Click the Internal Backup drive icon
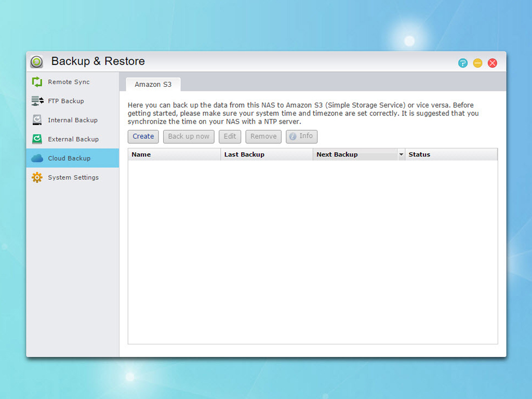The image size is (532, 399). tap(37, 120)
